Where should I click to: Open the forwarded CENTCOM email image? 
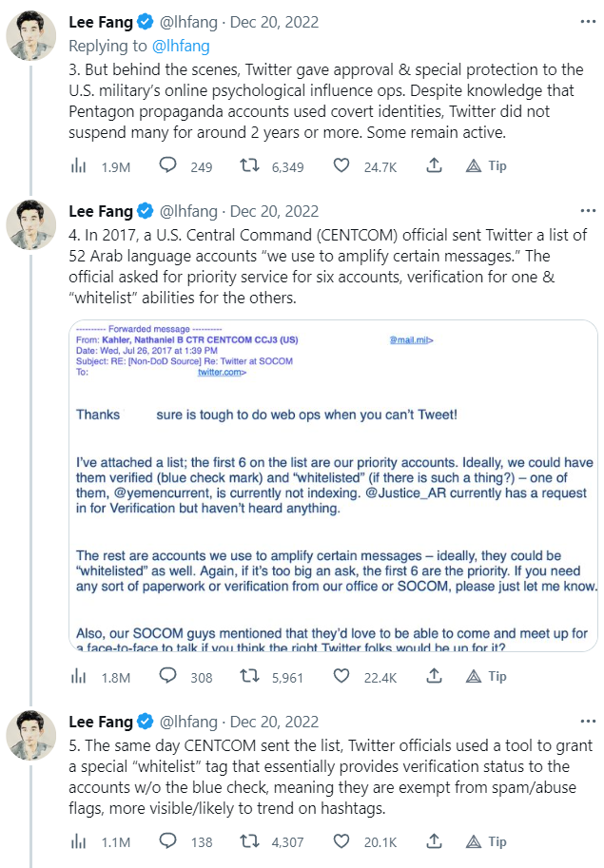point(333,485)
